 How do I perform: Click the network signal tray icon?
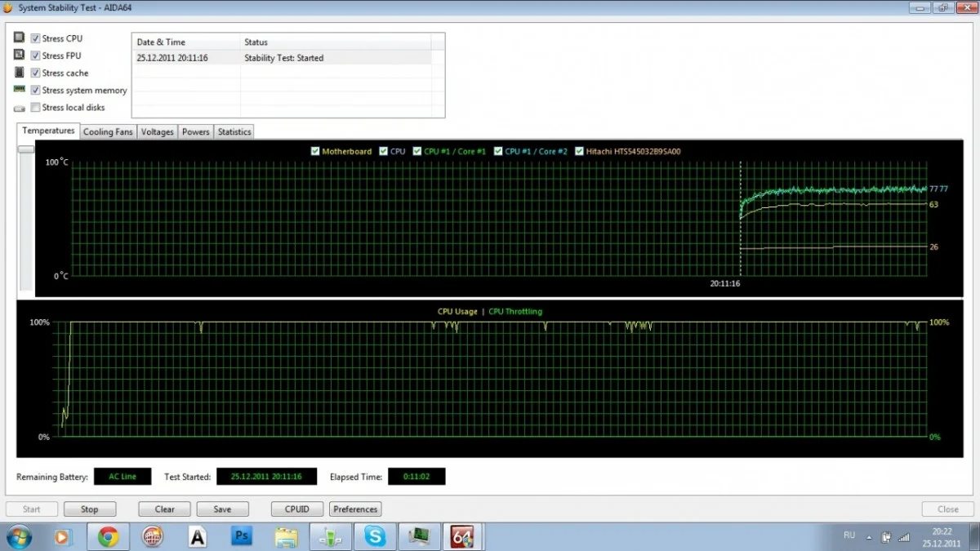[904, 537]
